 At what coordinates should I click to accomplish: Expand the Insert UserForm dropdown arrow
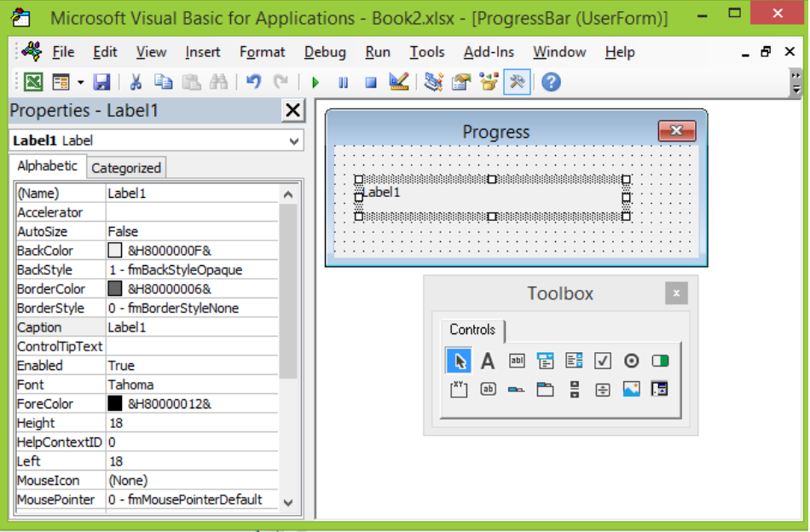81,83
